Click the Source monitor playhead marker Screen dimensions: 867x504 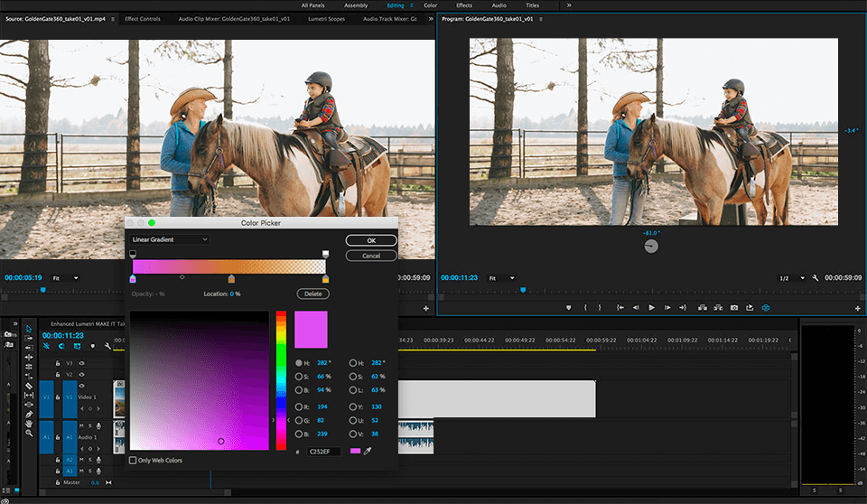point(43,289)
